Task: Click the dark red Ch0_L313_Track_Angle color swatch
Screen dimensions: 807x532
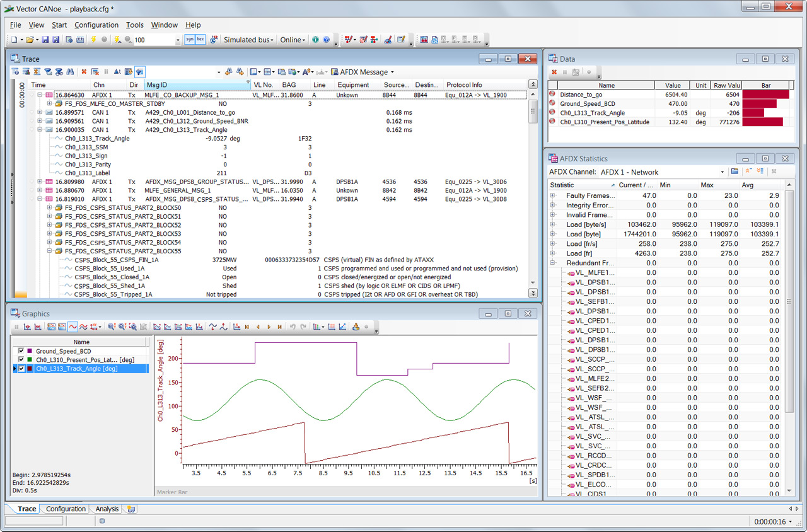Action: point(30,369)
